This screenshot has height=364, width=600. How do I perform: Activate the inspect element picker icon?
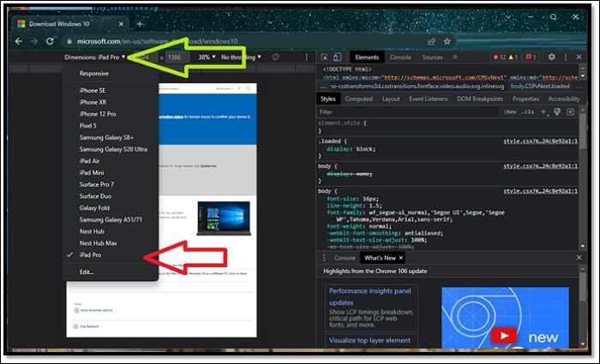[324, 57]
